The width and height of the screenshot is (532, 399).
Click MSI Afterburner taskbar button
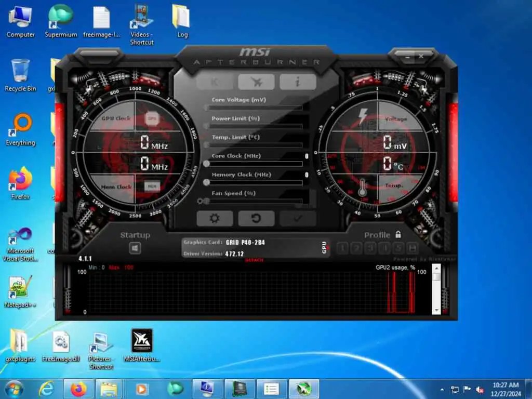(304, 389)
